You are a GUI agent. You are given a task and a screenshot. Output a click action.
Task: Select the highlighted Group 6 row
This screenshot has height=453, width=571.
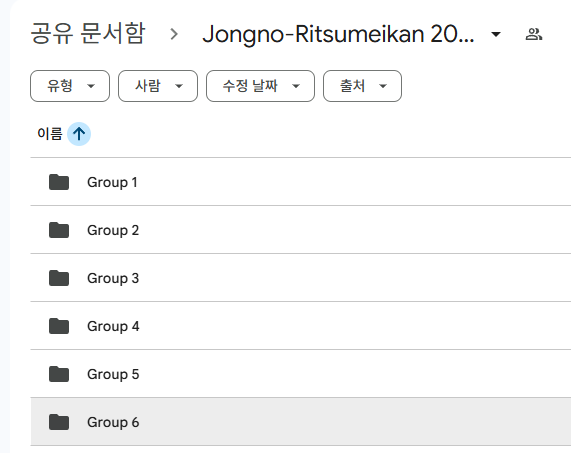point(301,422)
